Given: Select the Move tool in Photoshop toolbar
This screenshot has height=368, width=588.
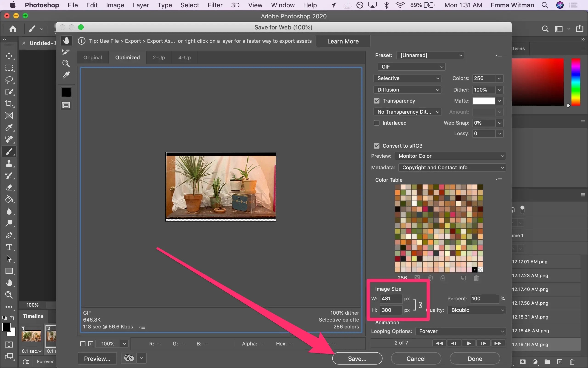Looking at the screenshot, I should click(9, 56).
